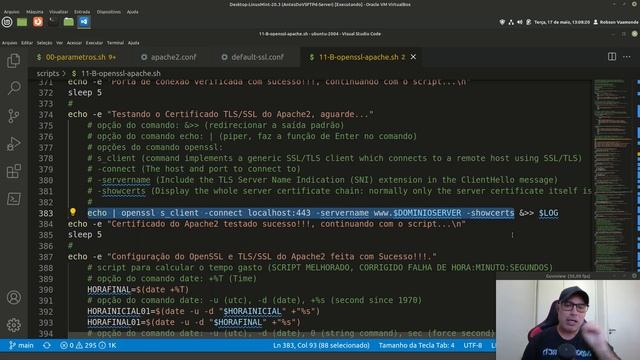
Task: Open the Accounts menu icon
Action: pyautogui.click(x=13, y=297)
